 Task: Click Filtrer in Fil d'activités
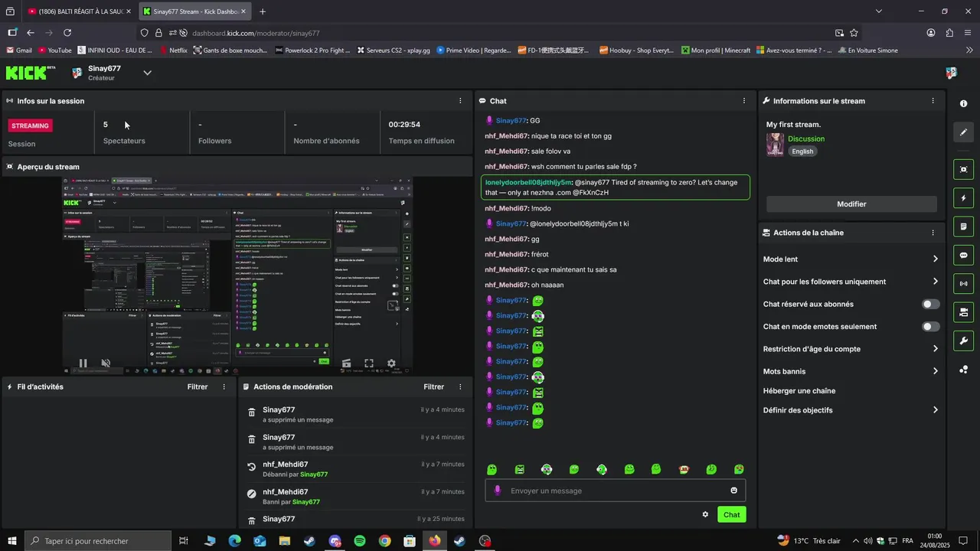pyautogui.click(x=198, y=386)
